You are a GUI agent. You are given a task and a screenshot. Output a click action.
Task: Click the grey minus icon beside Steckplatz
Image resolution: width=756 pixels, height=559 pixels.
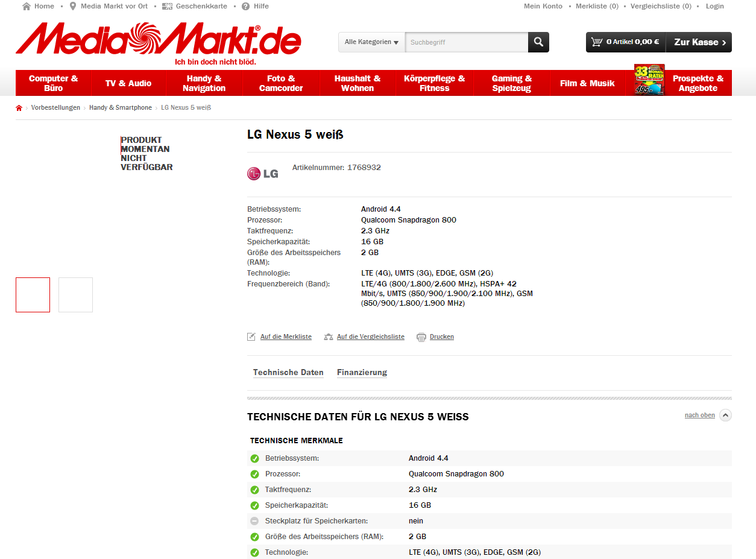click(x=254, y=521)
